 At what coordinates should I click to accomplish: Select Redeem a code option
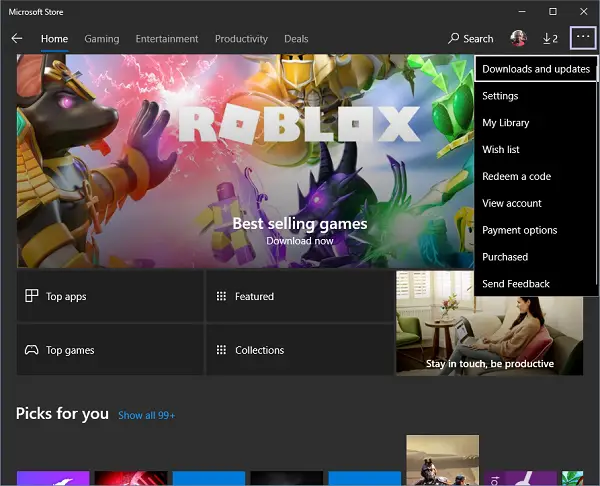point(536,176)
